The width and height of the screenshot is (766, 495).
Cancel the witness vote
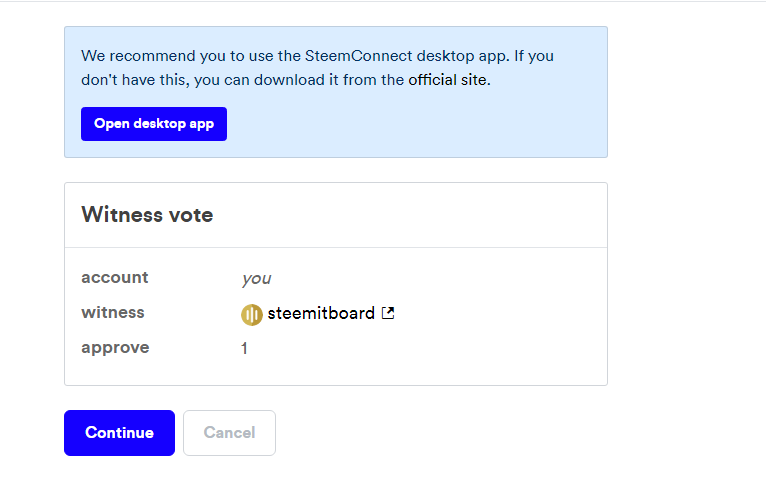tap(229, 433)
